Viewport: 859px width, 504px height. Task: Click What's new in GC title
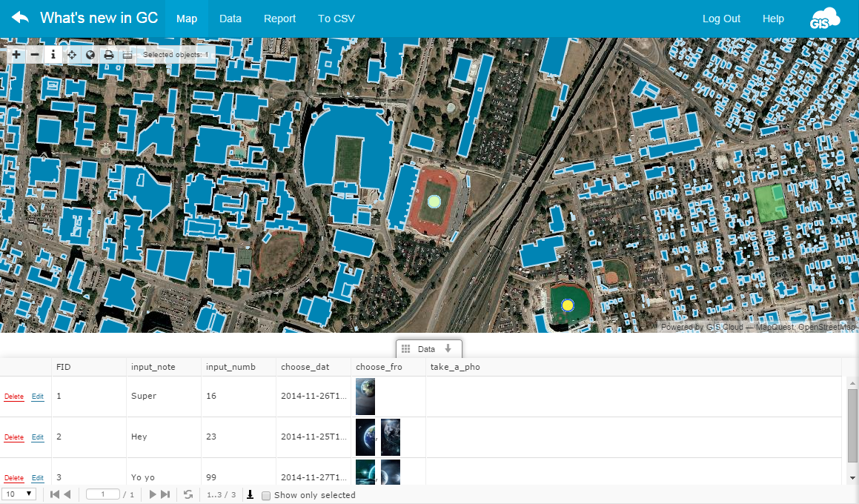click(99, 18)
